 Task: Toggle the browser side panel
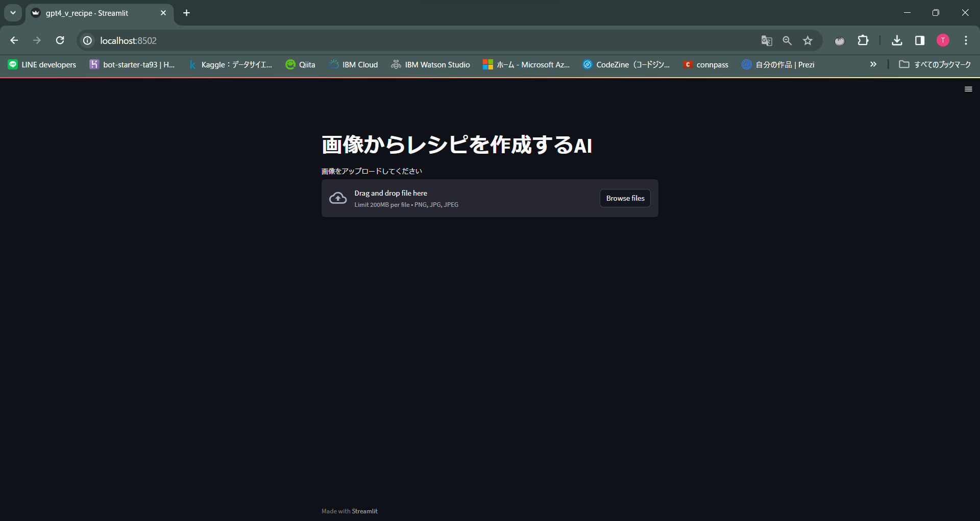(920, 40)
